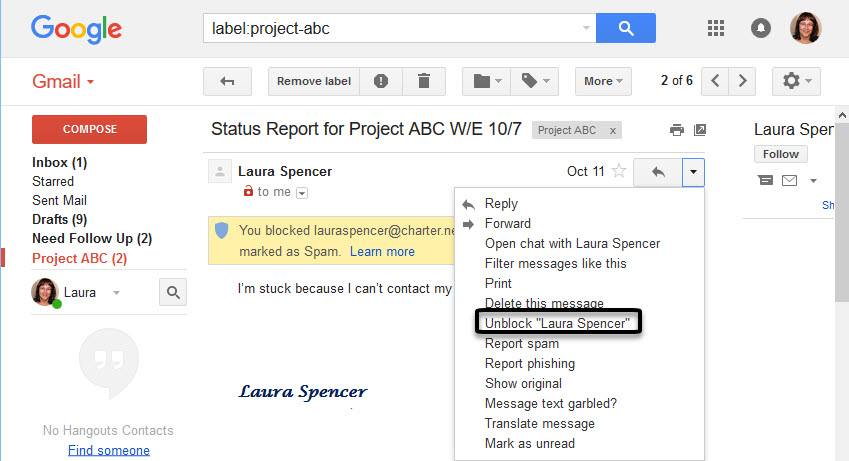Open message in new window icon
Viewport: 849px width, 461px height.
coord(700,130)
